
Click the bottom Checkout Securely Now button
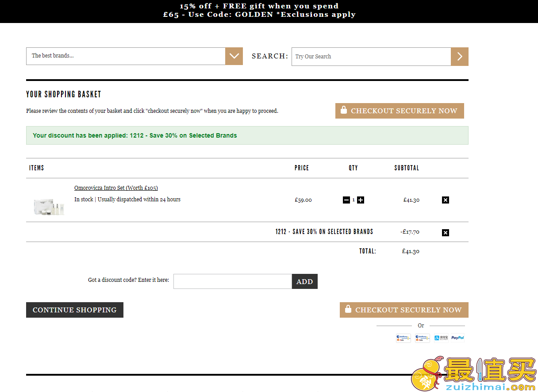404,310
